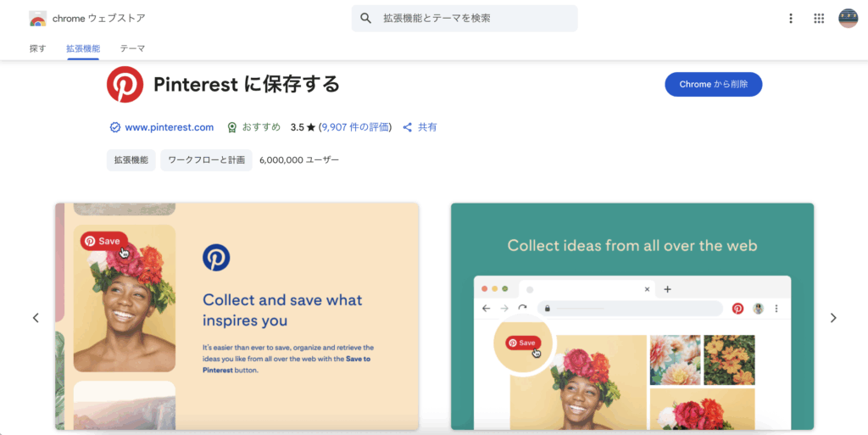The image size is (868, 435).
Task: Open the Google apps grid
Action: 819,19
